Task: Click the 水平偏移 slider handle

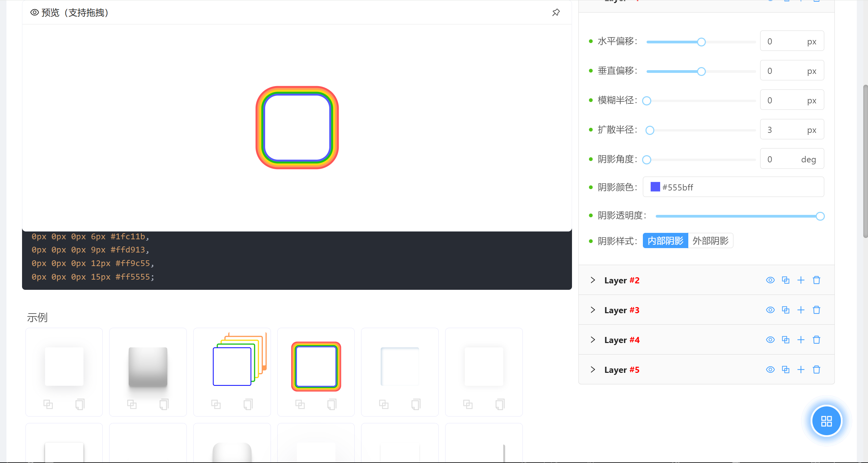Action: 701,42
